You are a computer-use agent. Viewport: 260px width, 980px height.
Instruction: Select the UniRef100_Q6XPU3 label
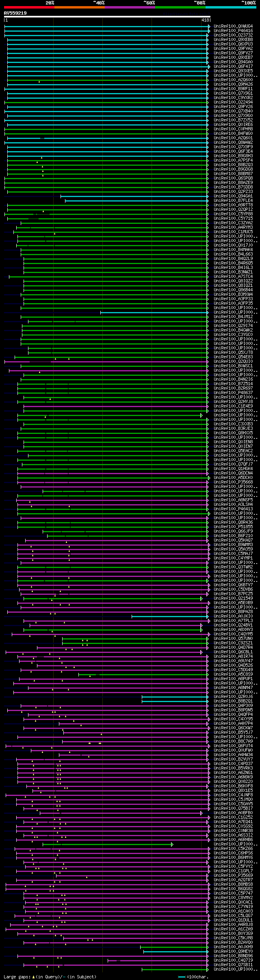(233, 44)
